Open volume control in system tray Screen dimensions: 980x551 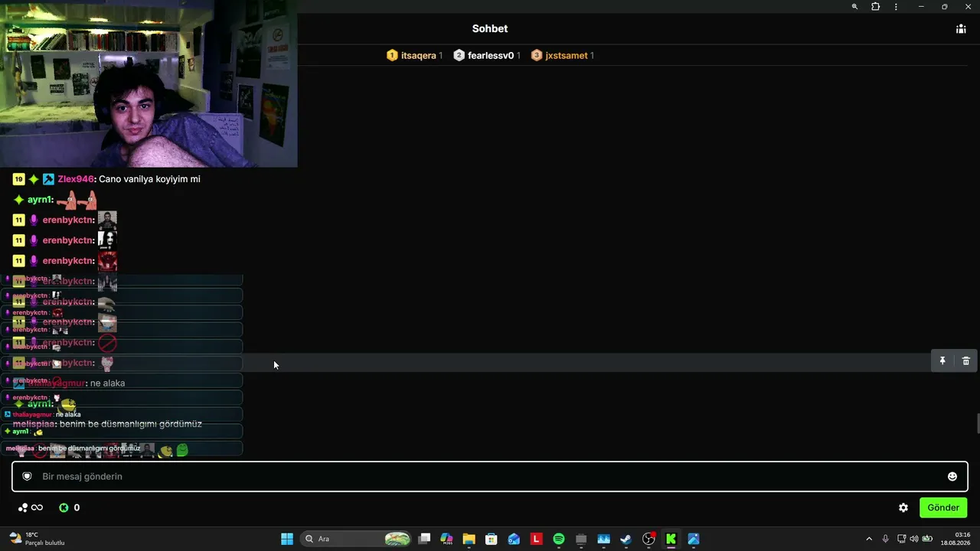[x=913, y=539]
